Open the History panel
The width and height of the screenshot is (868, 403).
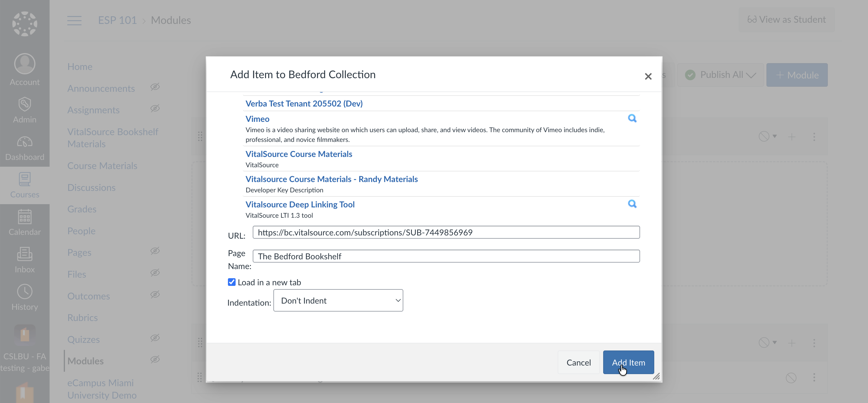pos(25,297)
